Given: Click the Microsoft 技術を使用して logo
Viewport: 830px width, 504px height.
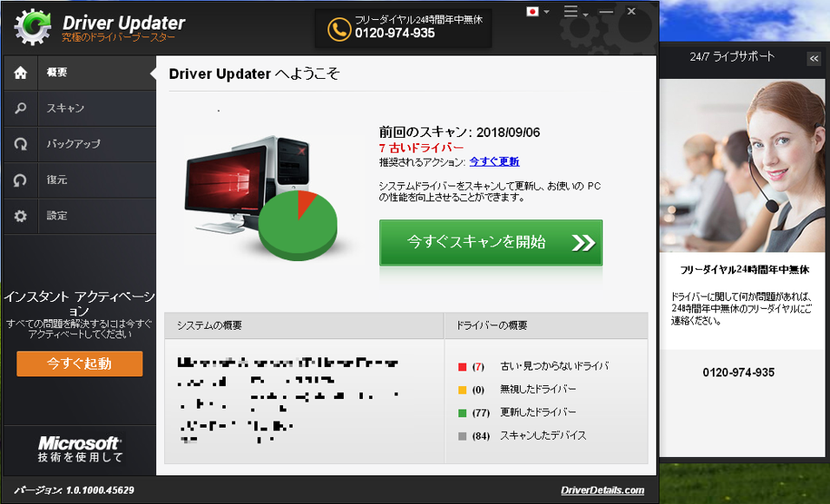Looking at the screenshot, I should tap(80, 449).
